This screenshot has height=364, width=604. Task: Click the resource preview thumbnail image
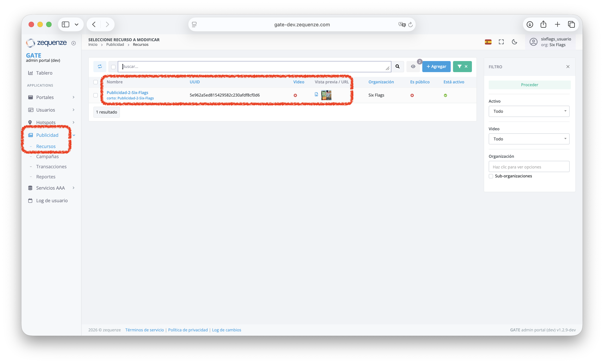pyautogui.click(x=326, y=95)
